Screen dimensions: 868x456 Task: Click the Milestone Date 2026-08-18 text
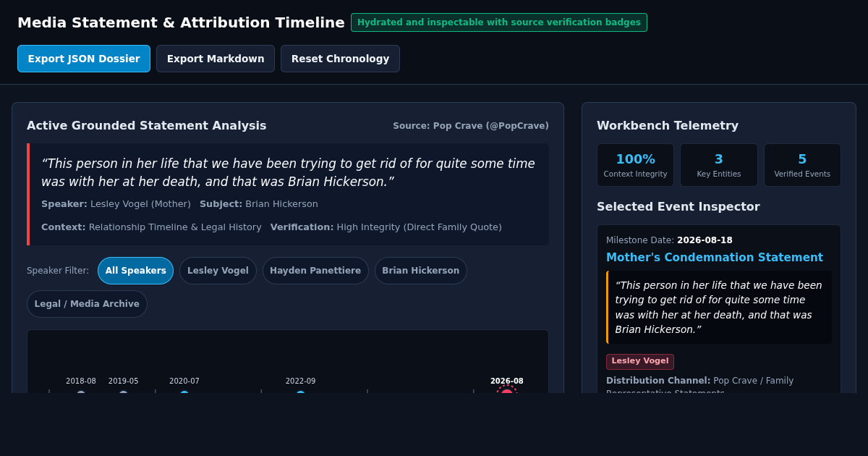click(669, 240)
